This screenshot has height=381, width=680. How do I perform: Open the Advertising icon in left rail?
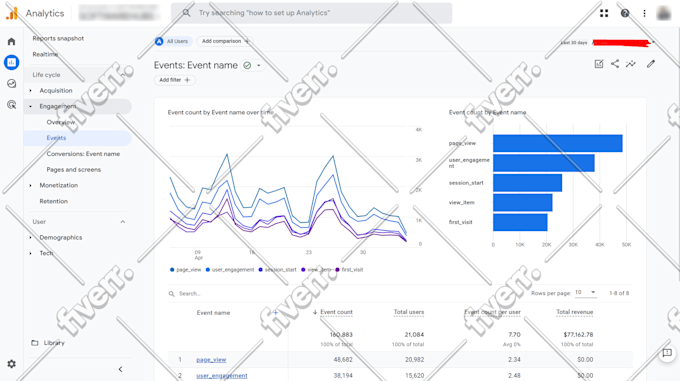pyautogui.click(x=11, y=104)
